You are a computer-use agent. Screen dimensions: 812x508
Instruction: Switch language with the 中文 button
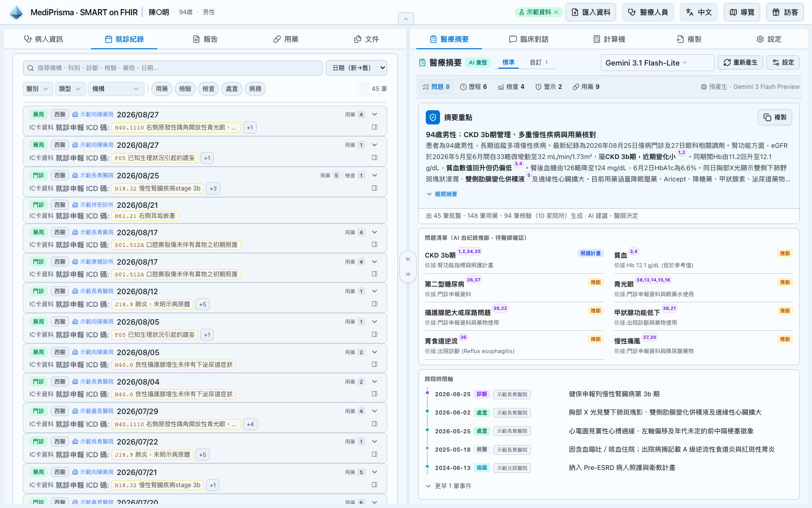click(699, 12)
